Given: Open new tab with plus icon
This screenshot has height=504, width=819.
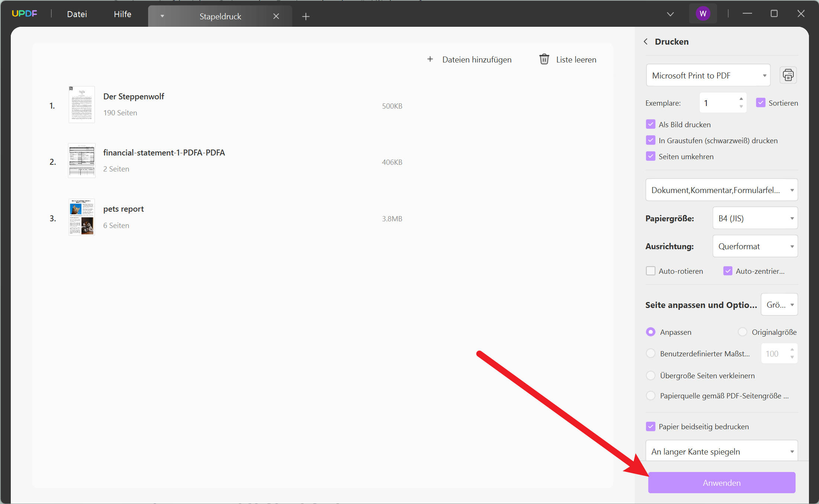Looking at the screenshot, I should (306, 16).
